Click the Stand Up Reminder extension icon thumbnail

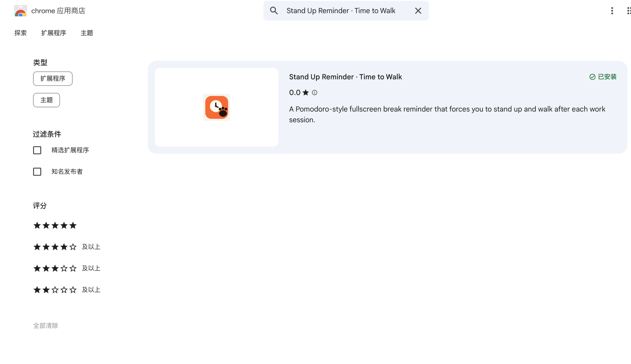click(216, 107)
